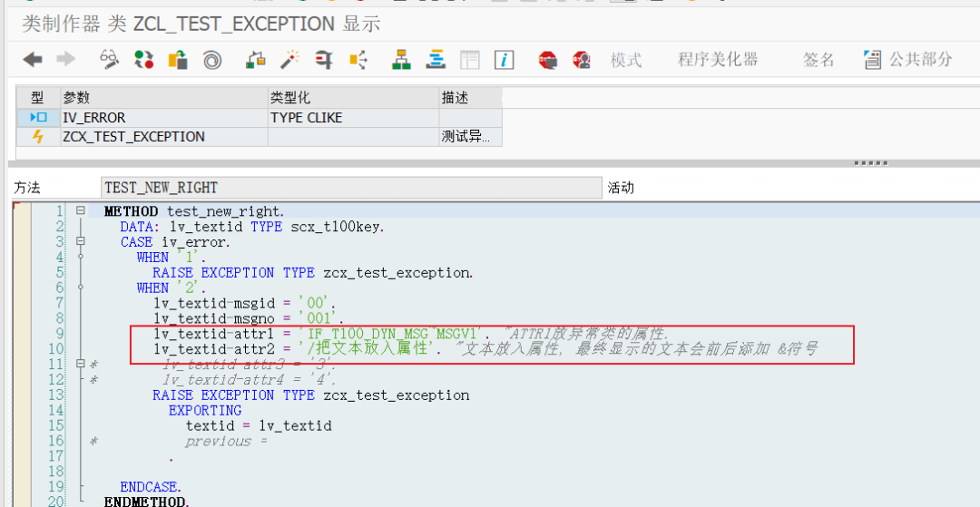The width and height of the screenshot is (980, 507).
Task: Display the object list hierarchy icon
Action: click(401, 60)
